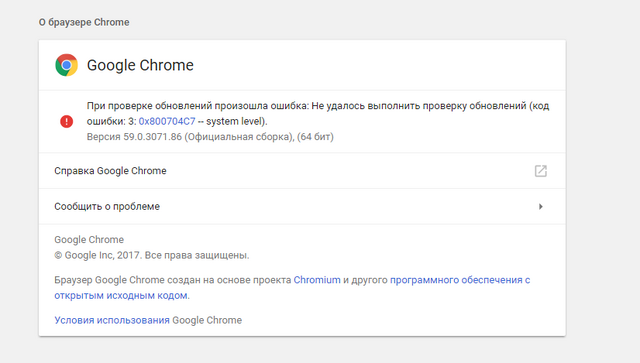
Task: Click the Google Chrome logo icon
Action: [67, 65]
